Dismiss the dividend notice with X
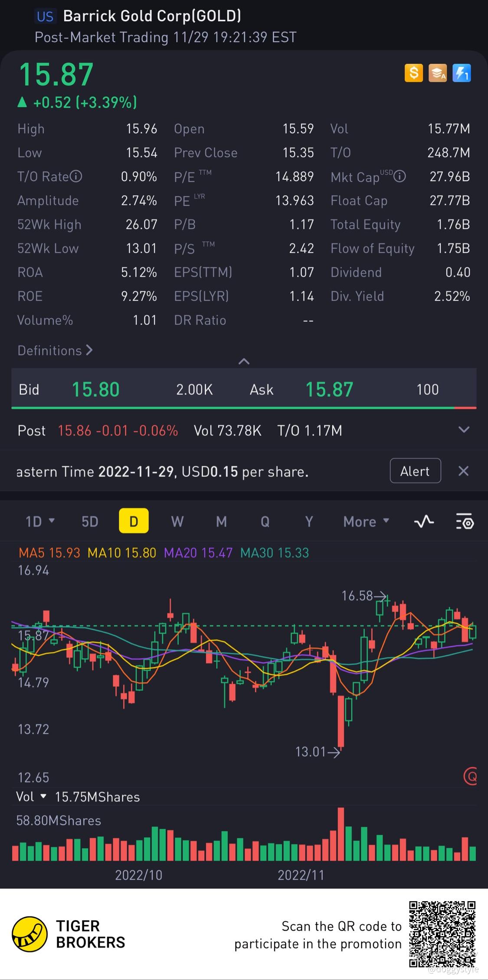The height and width of the screenshot is (980, 488). pos(464,471)
